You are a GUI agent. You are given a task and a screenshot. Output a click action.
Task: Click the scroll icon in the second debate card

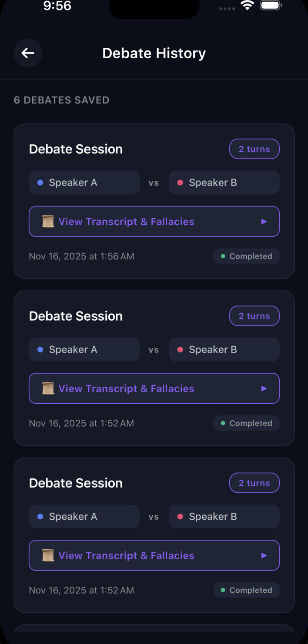(x=48, y=388)
